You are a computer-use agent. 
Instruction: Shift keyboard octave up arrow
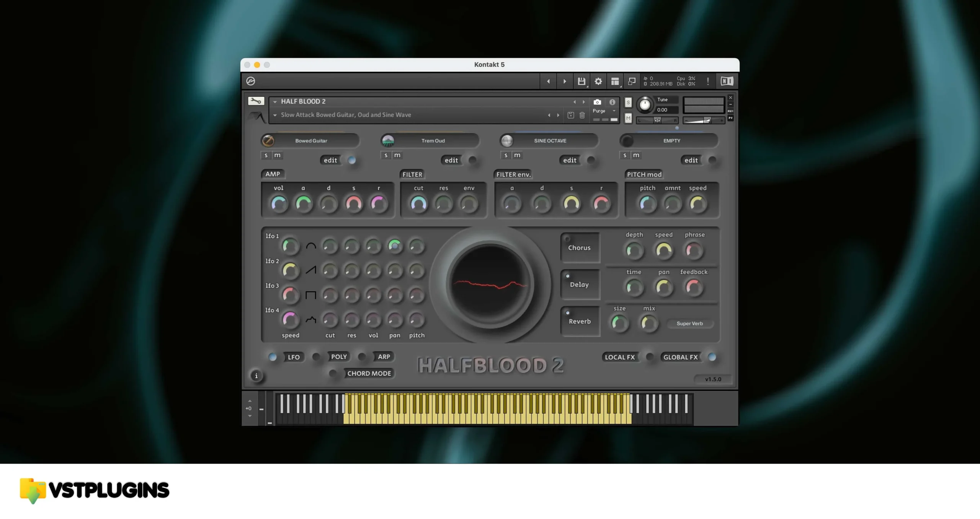pyautogui.click(x=250, y=401)
